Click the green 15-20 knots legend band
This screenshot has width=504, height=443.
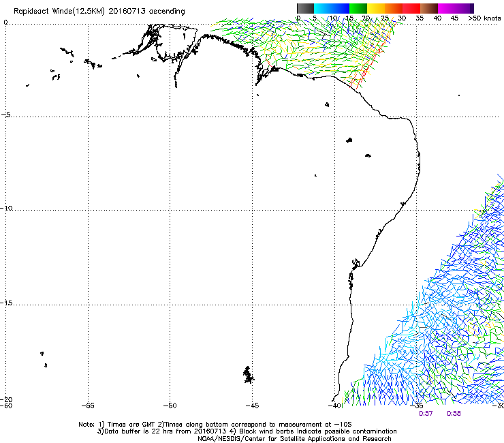coord(358,8)
